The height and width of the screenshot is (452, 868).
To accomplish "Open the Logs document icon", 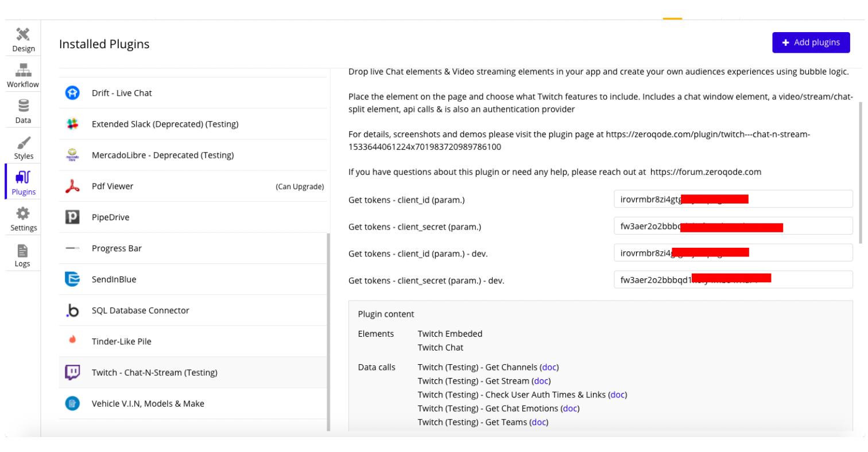I will (x=23, y=251).
